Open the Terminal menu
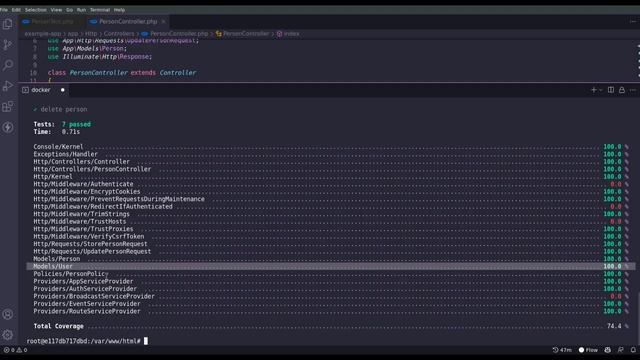The image size is (640, 360). 100,10
